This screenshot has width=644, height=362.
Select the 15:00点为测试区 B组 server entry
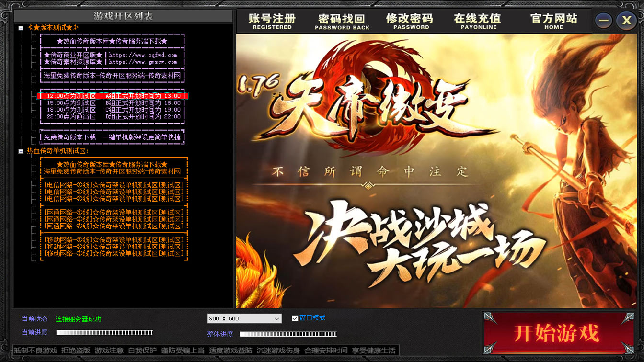tap(113, 103)
